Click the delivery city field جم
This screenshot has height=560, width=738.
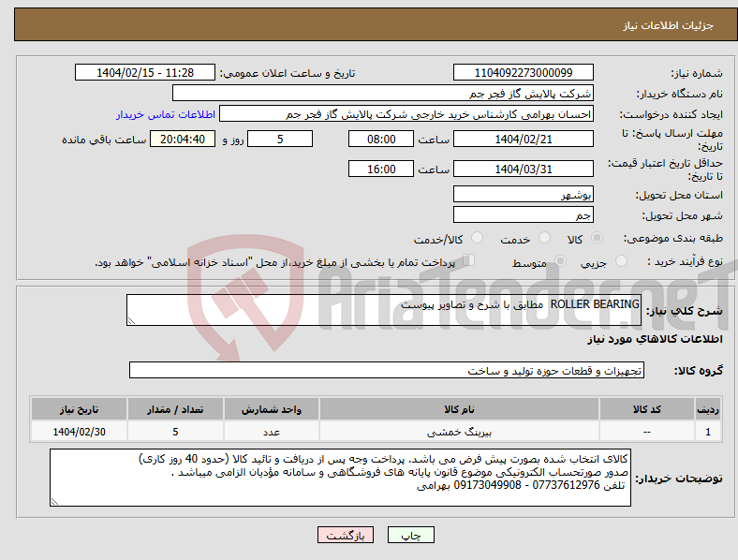tap(523, 215)
